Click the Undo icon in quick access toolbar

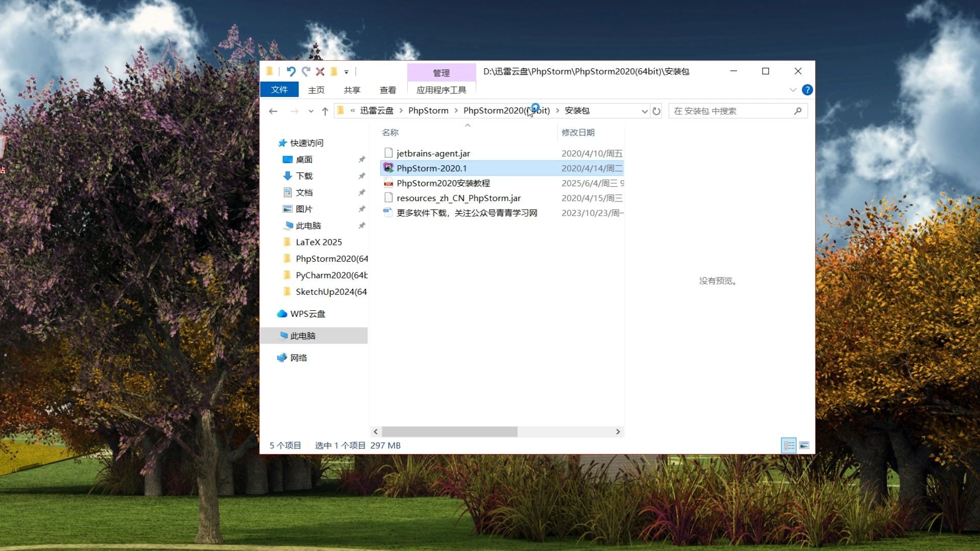pyautogui.click(x=291, y=71)
